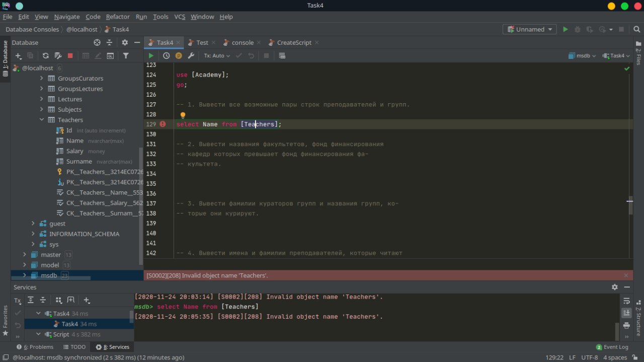Switch to the CreateScript tab
This screenshot has width=644, height=362.
click(294, 43)
